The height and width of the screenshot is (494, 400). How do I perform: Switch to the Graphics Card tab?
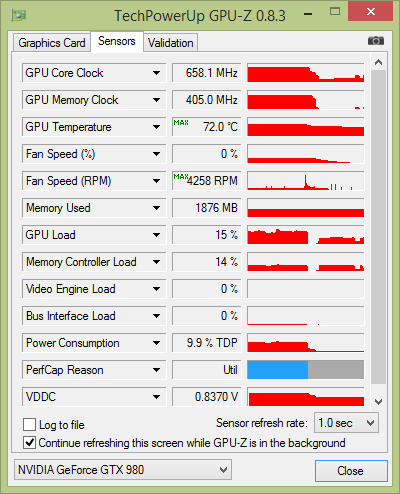(52, 43)
